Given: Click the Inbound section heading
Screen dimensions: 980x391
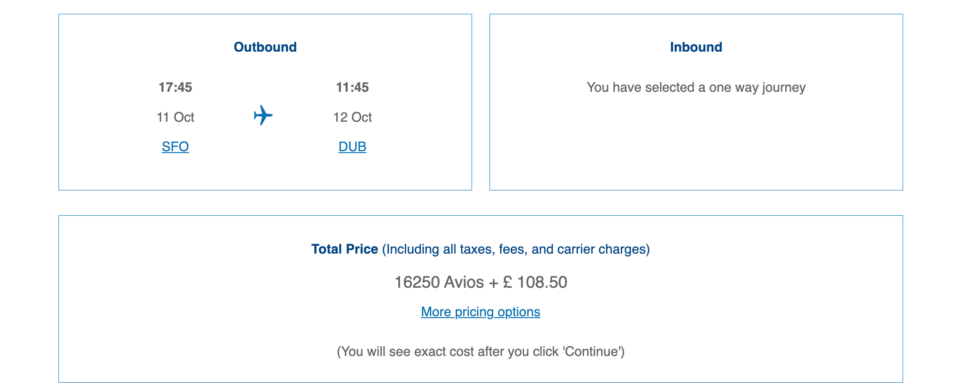Looking at the screenshot, I should pos(696,47).
